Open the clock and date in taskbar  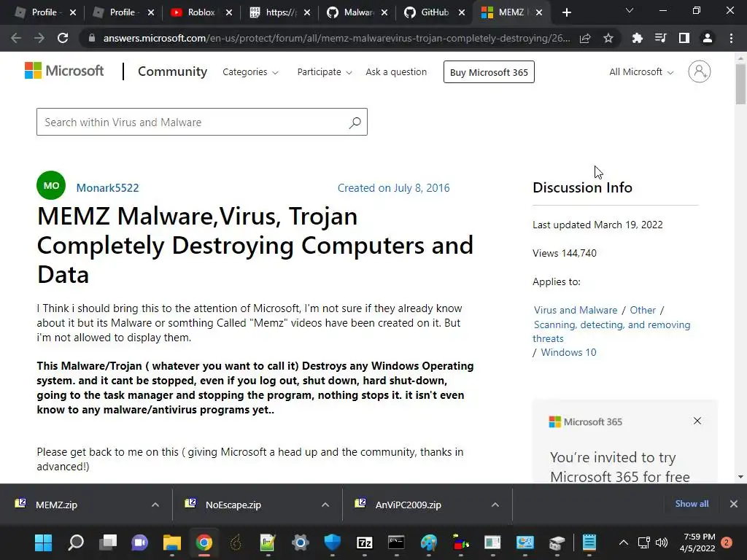pyautogui.click(x=699, y=542)
